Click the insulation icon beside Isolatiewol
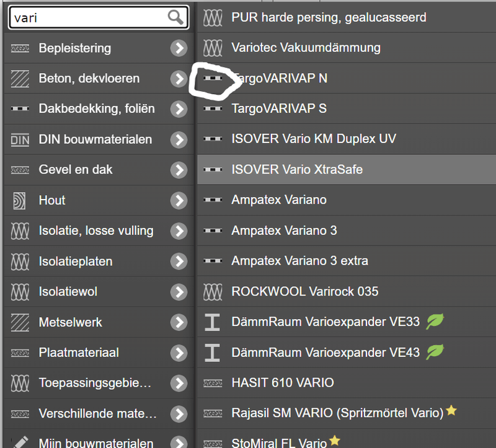This screenshot has width=496, height=448. pos(20,292)
